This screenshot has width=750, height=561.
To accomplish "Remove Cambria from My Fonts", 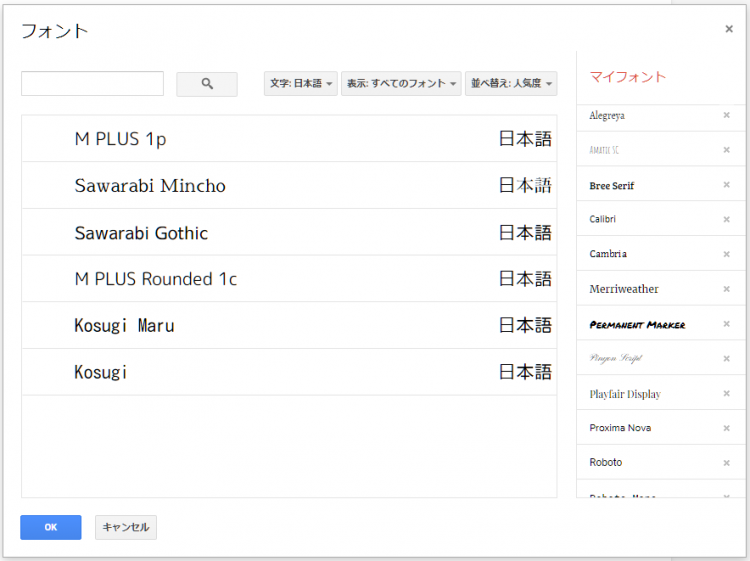I will (726, 254).
